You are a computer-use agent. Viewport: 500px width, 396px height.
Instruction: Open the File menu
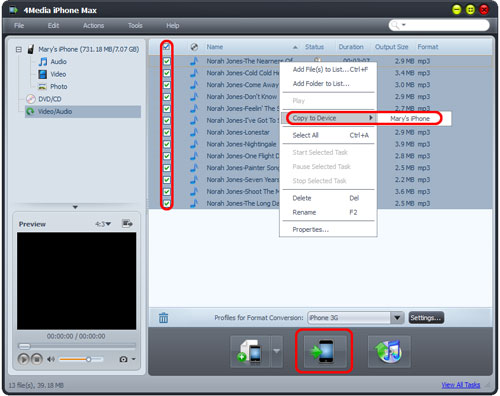[19, 26]
